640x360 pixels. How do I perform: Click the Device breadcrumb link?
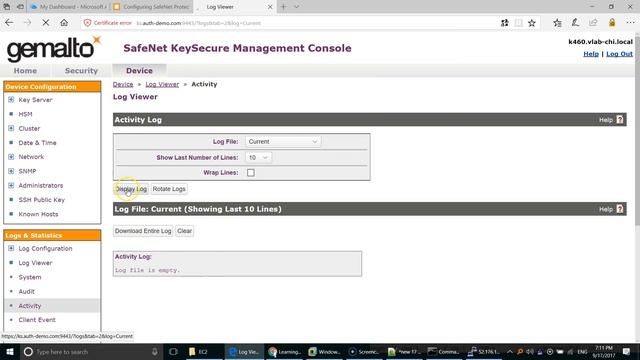coord(123,84)
